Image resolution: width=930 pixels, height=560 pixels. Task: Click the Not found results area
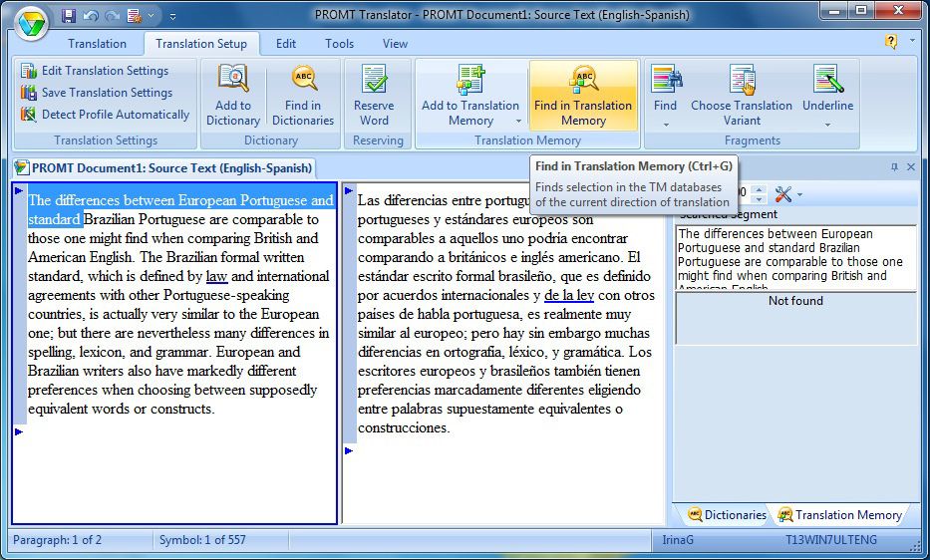tap(796, 319)
